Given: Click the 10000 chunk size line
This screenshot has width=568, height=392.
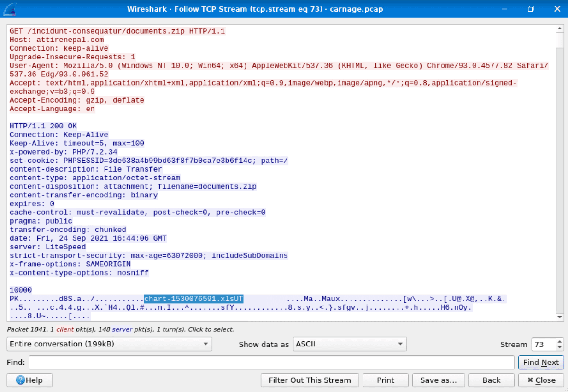Looking at the screenshot, I should 21,290.
